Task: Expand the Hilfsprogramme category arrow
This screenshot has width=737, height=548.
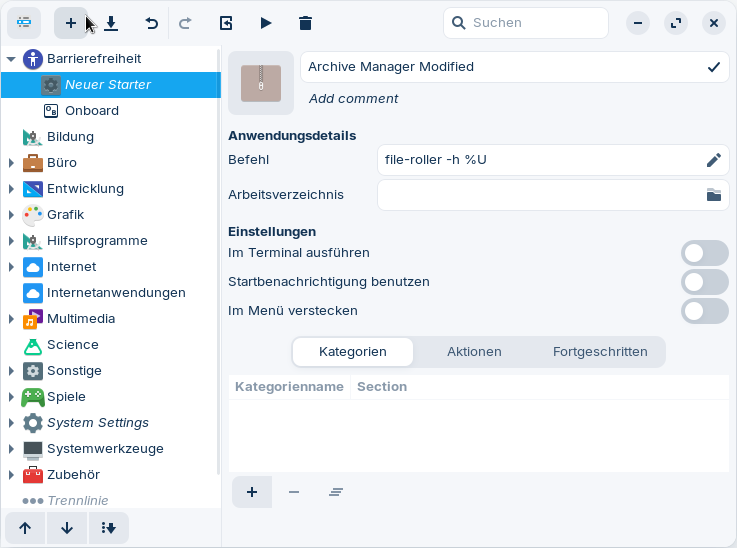Action: tap(11, 241)
